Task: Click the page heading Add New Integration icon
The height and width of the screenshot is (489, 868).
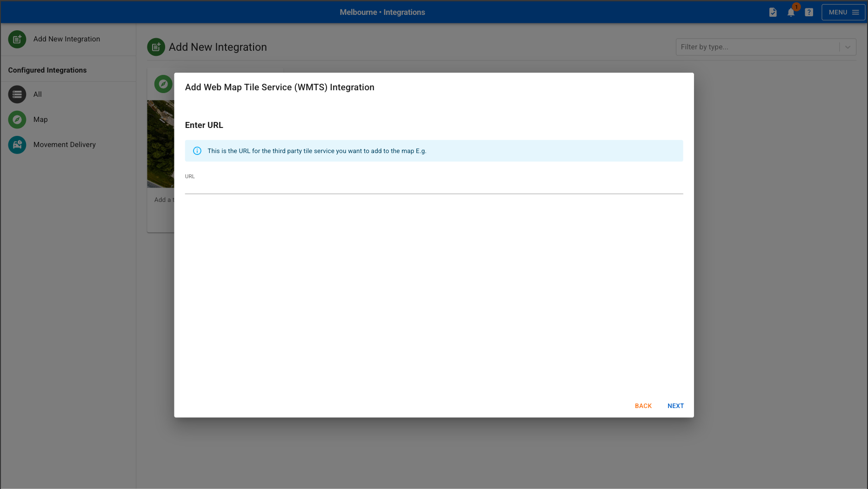Action: [x=156, y=47]
